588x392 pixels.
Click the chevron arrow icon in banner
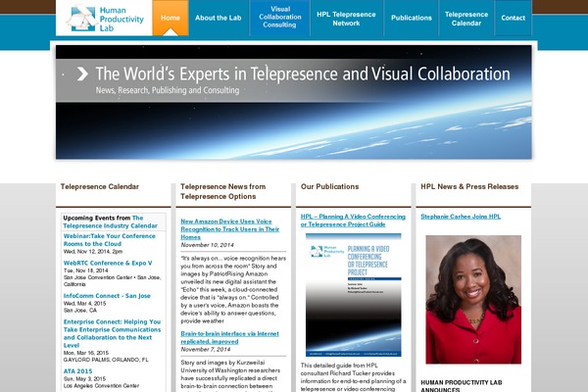[x=82, y=73]
